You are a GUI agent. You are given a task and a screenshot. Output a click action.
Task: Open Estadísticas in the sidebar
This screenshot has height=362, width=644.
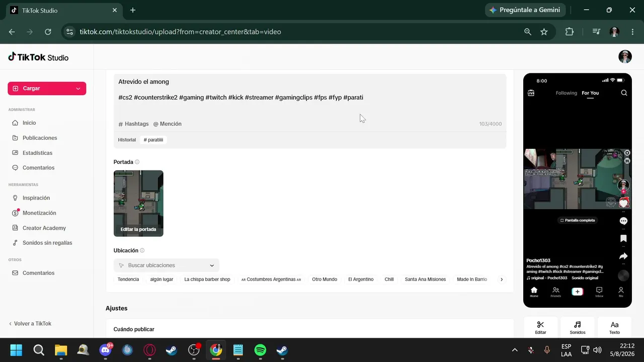[x=37, y=153]
